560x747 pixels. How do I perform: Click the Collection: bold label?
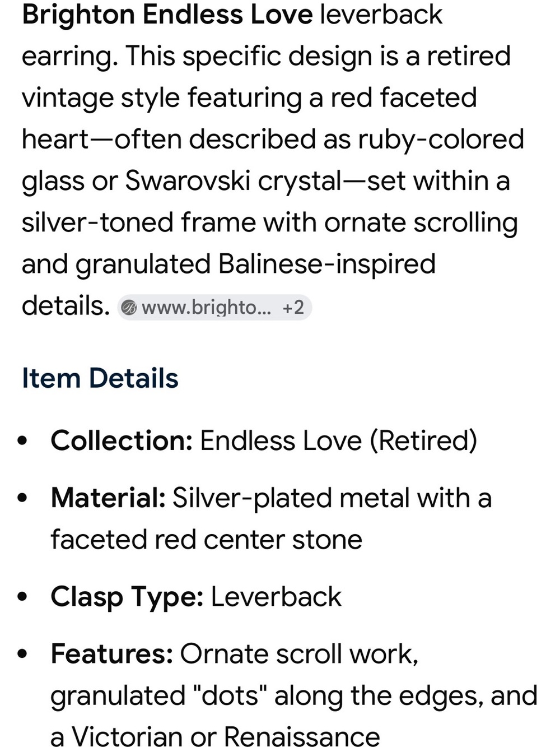(x=122, y=440)
